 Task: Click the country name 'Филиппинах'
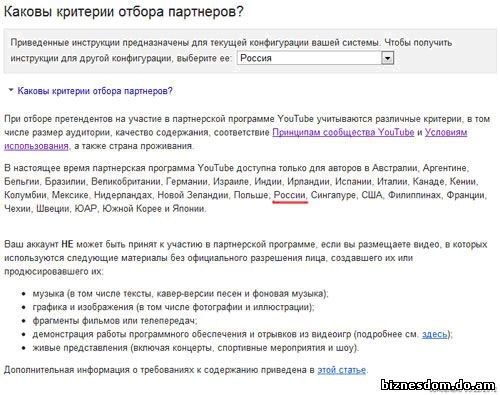click(414, 195)
